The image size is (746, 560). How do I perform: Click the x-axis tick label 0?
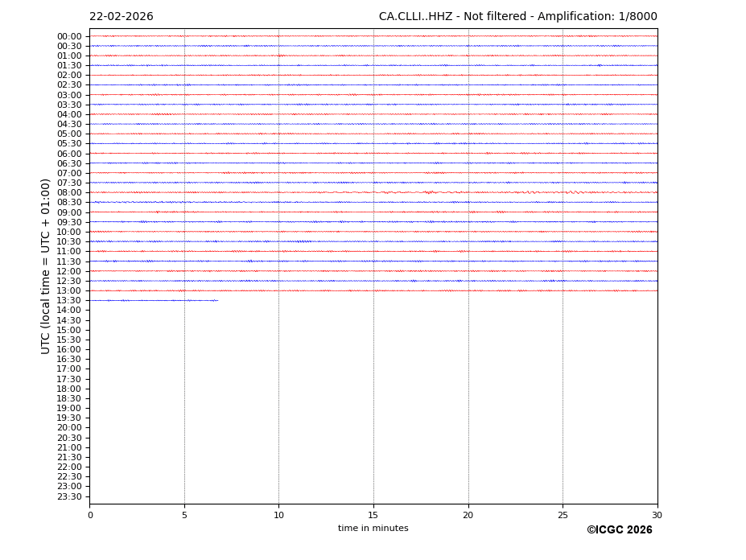coord(90,515)
